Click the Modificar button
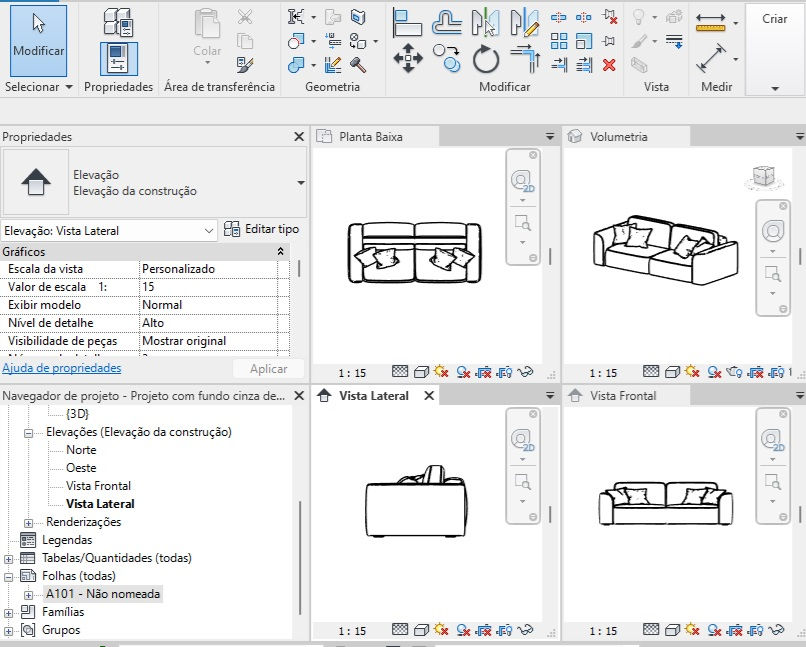The width and height of the screenshot is (806, 647). tap(39, 41)
